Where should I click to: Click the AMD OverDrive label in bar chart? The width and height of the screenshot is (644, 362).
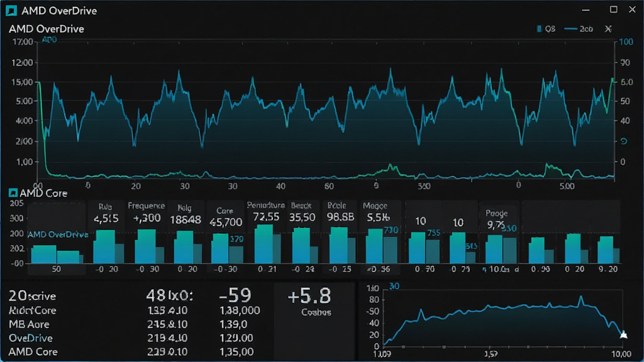point(58,235)
